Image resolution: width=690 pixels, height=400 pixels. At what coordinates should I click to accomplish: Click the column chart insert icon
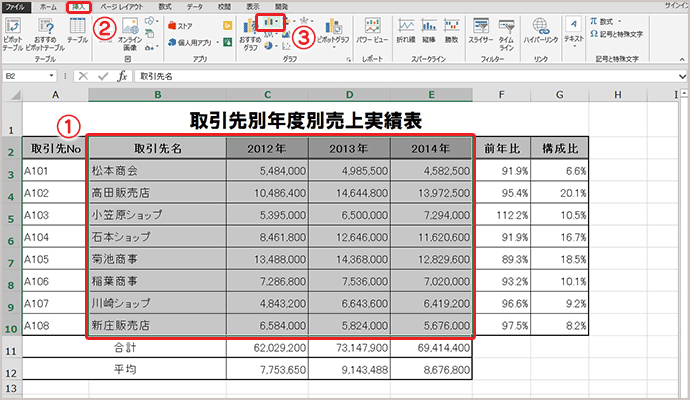pyautogui.click(x=268, y=21)
